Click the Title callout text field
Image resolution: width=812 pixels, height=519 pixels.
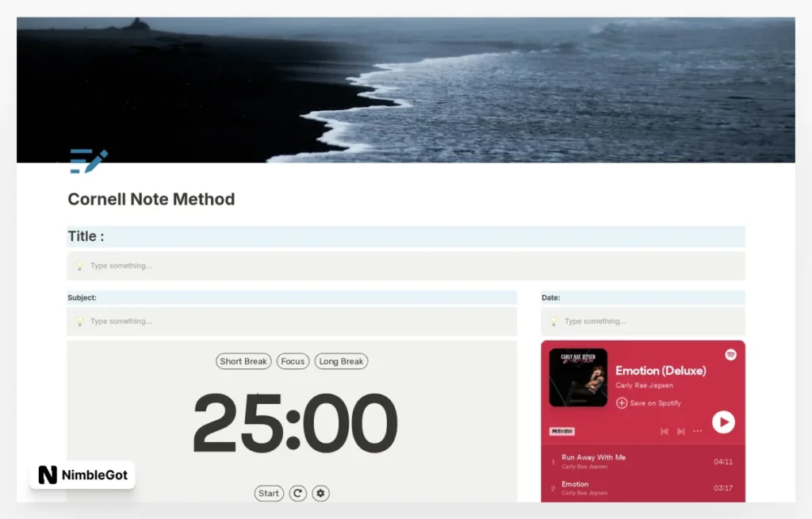[406, 265]
